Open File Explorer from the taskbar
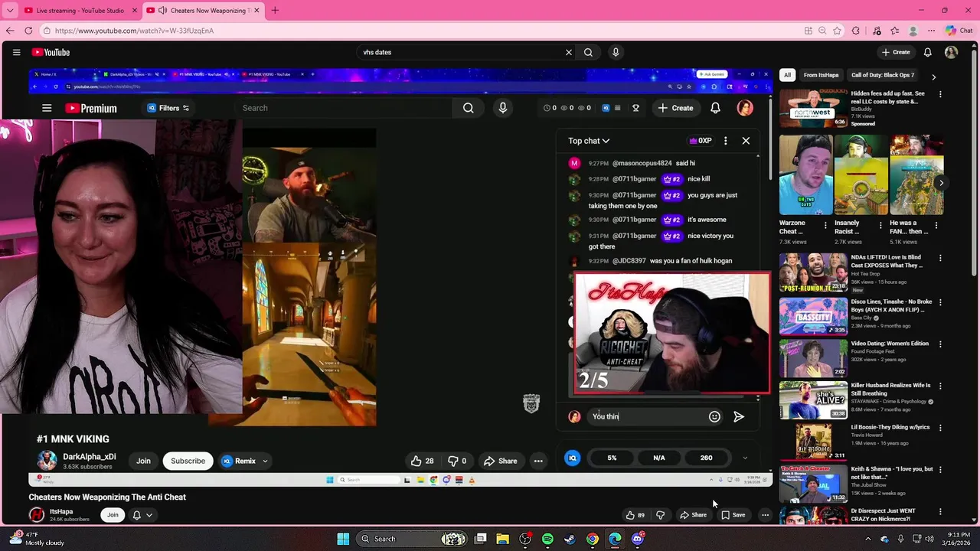The image size is (980, 551). coord(502,539)
